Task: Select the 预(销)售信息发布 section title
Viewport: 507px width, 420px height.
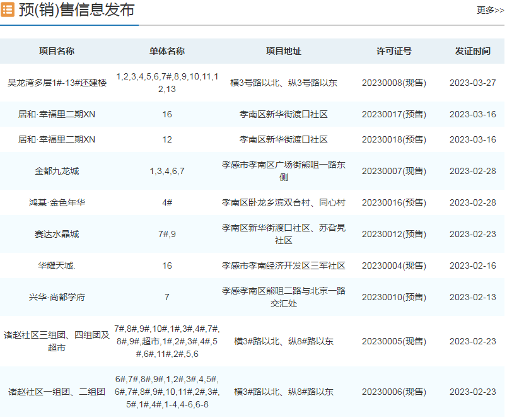Action: point(76,11)
